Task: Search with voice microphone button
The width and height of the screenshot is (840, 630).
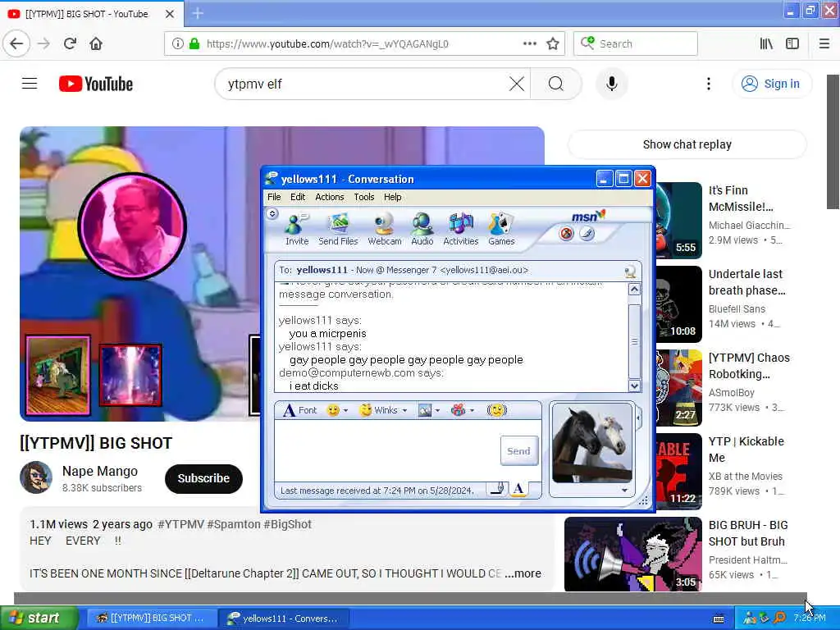Action: click(611, 84)
